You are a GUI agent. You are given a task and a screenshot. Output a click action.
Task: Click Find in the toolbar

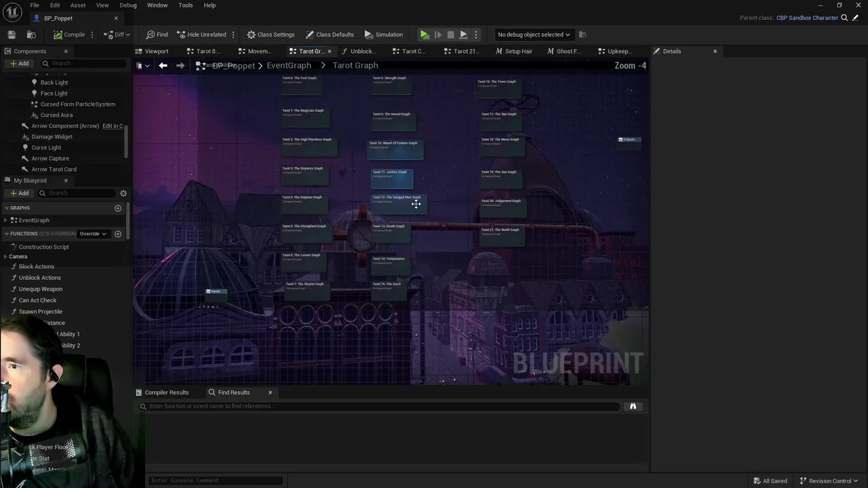[x=157, y=35]
